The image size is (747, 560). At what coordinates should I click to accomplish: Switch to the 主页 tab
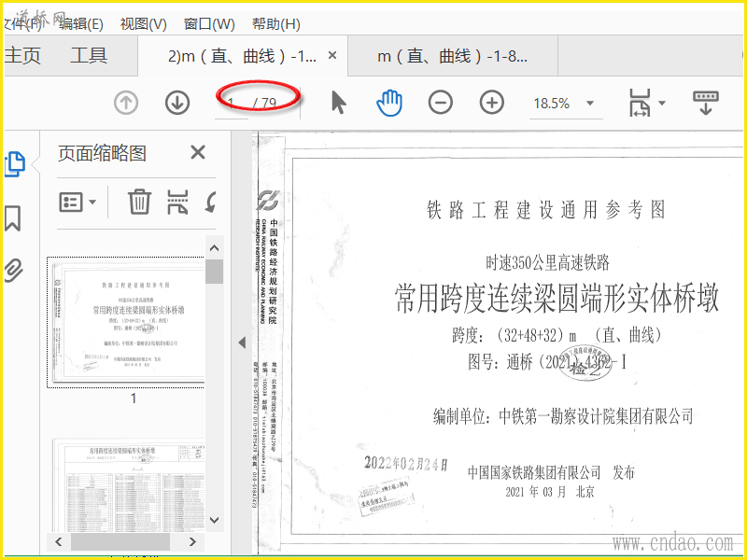22,56
